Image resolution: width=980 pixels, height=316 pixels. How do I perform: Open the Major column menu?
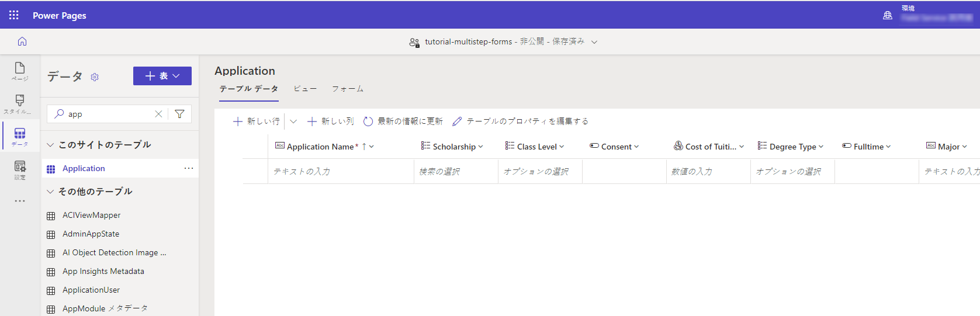(x=964, y=147)
